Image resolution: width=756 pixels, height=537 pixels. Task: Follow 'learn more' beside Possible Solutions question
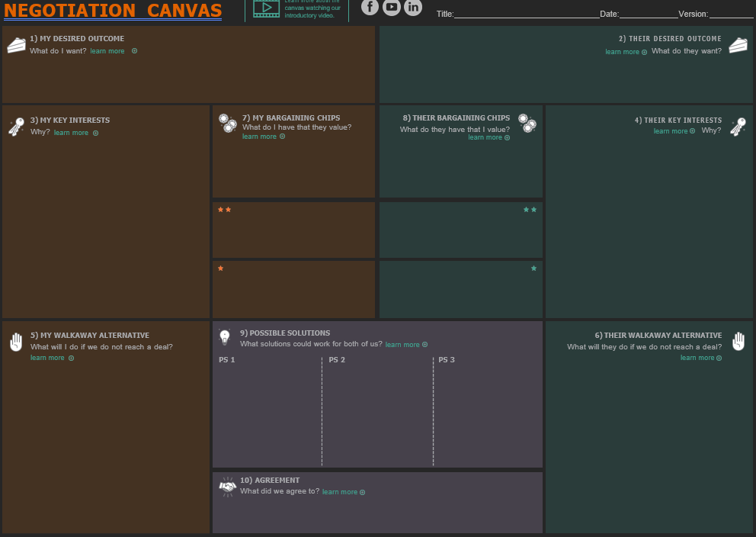pos(402,345)
